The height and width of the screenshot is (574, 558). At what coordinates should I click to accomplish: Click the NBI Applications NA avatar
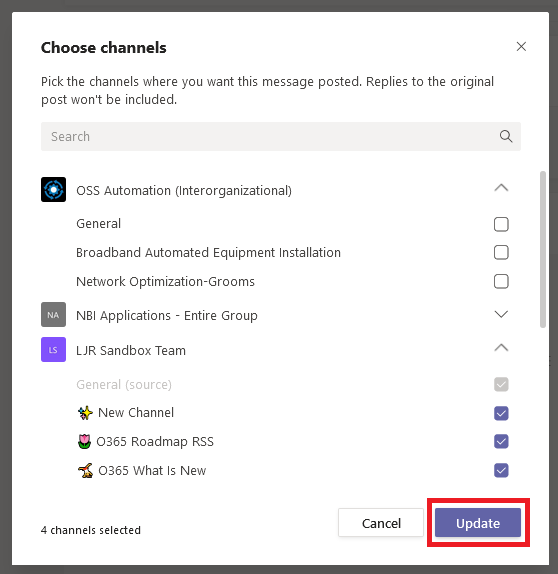pyautogui.click(x=53, y=314)
